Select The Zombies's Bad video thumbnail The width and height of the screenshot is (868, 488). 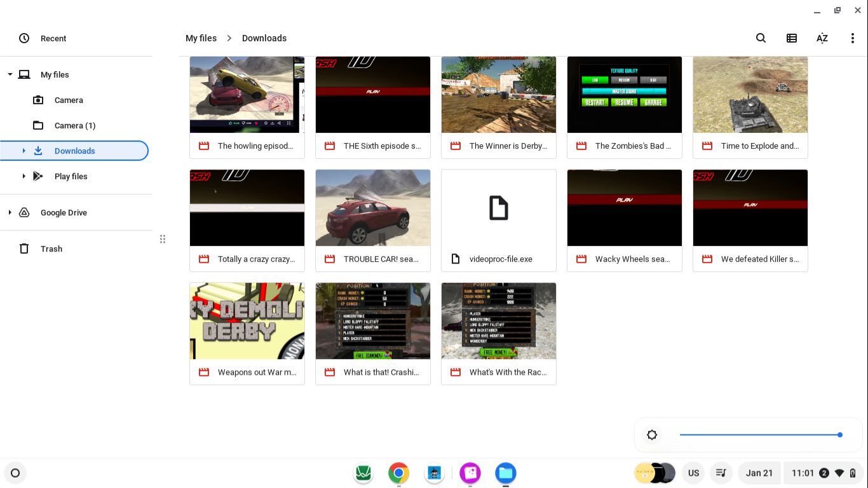[625, 95]
